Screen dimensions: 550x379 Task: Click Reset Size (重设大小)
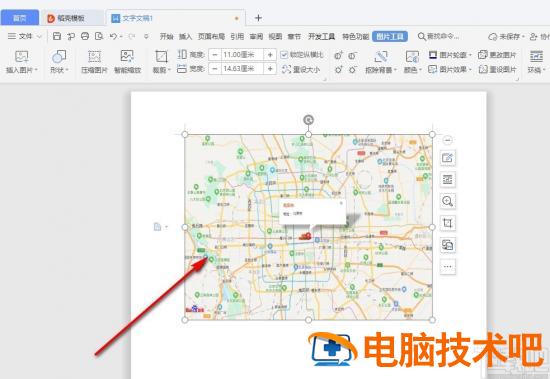click(x=301, y=69)
